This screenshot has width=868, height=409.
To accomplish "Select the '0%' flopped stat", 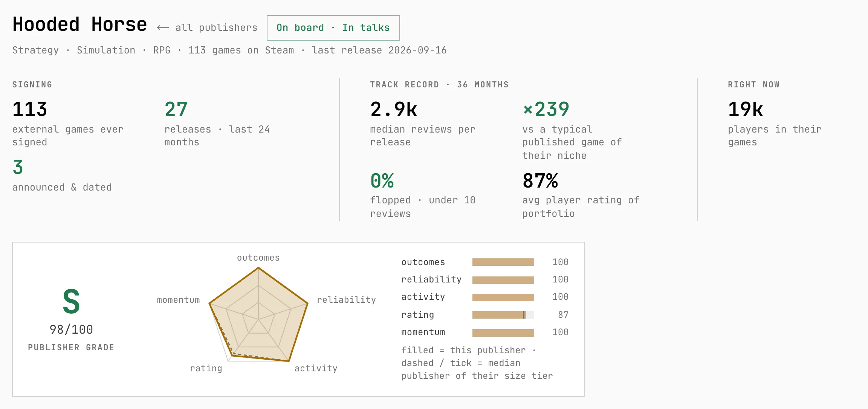I will 382,180.
